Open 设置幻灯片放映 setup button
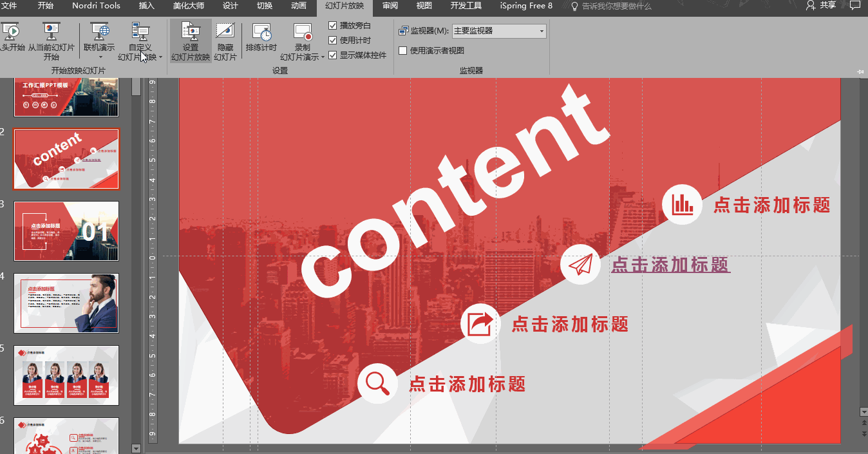 click(x=191, y=32)
